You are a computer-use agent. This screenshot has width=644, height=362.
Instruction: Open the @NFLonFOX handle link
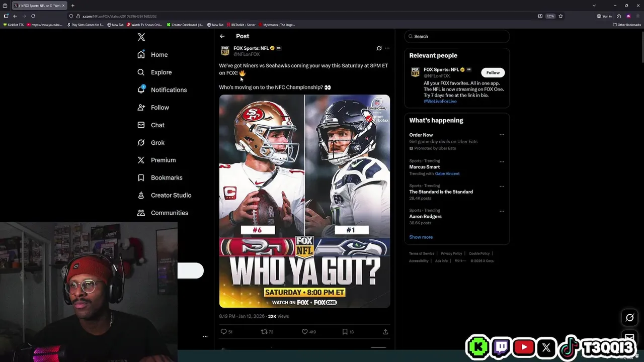(x=247, y=54)
